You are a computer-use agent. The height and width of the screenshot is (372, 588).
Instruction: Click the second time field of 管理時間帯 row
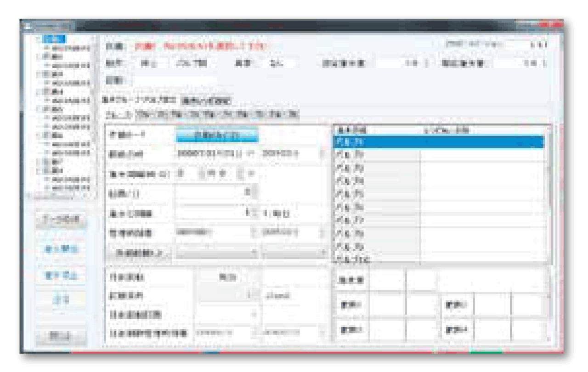293,232
